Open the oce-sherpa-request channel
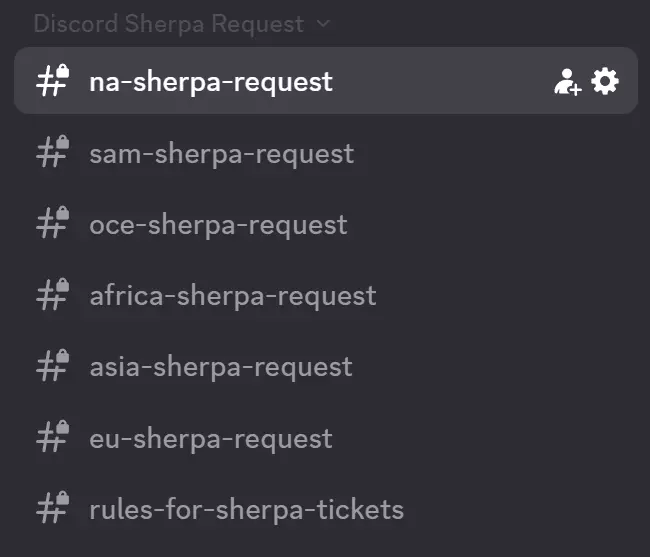Image resolution: width=650 pixels, height=557 pixels. point(218,224)
